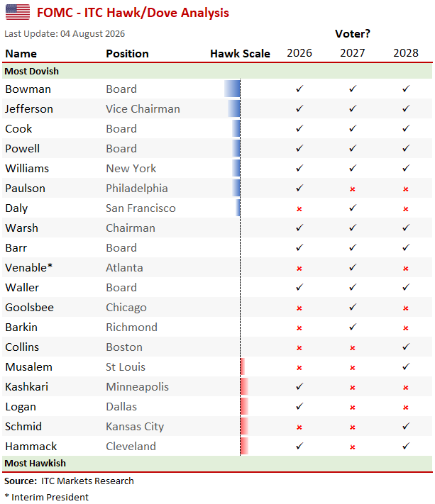Click Hammack's red hawkish scale bar
435x504 pixels.
tap(244, 446)
